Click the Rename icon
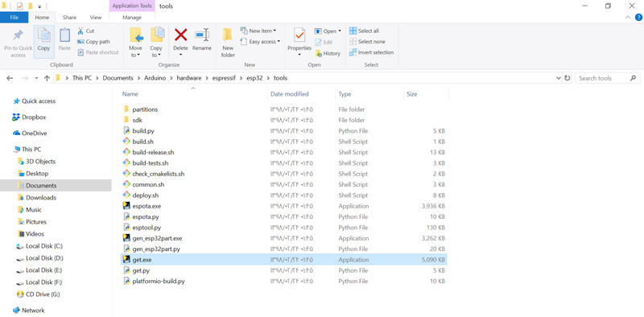 point(202,35)
